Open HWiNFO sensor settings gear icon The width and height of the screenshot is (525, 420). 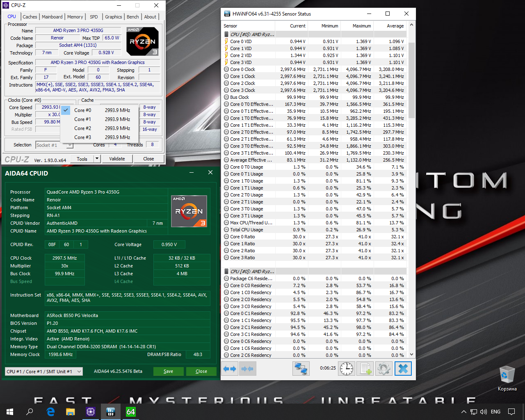tap(384, 369)
